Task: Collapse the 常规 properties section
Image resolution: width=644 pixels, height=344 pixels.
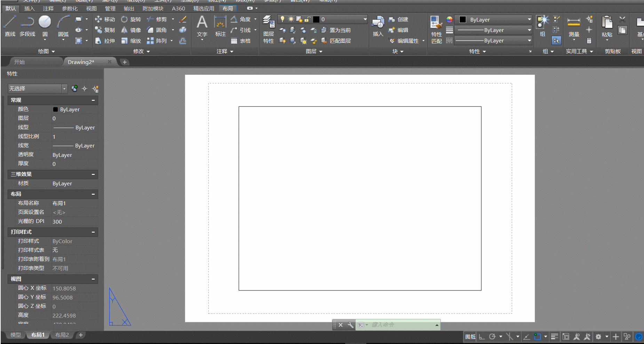Action: pos(93,100)
